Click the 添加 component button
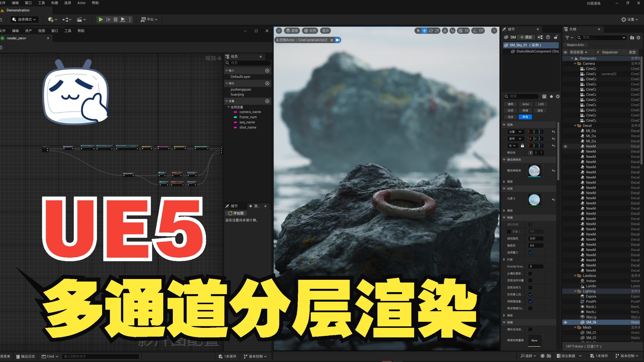The width and height of the screenshot is (644, 362). click(x=526, y=37)
